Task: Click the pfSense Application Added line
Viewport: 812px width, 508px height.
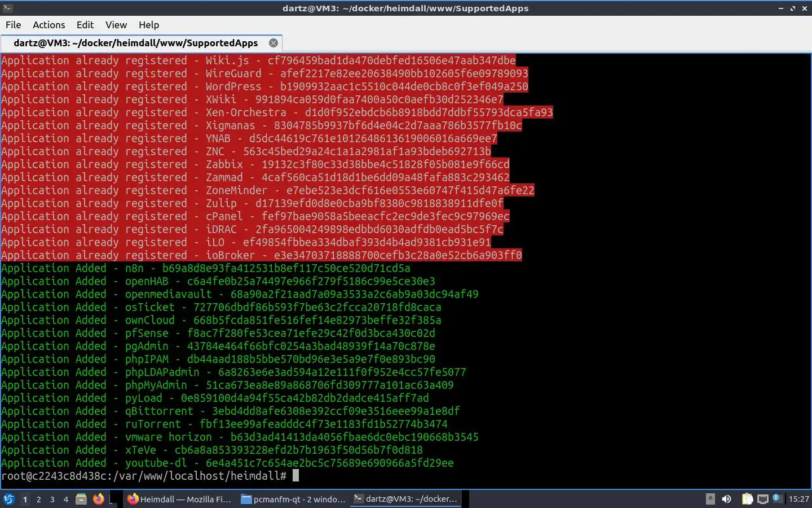Action: 218,333
